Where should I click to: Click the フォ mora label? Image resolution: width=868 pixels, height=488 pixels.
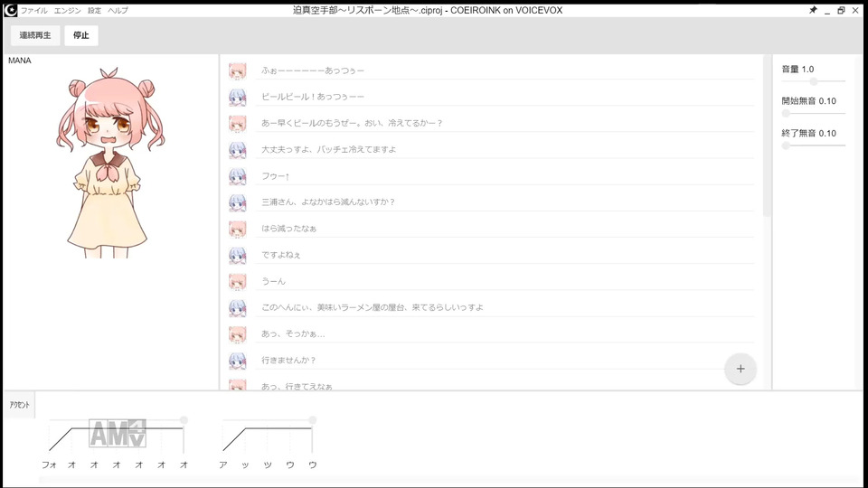coord(49,465)
